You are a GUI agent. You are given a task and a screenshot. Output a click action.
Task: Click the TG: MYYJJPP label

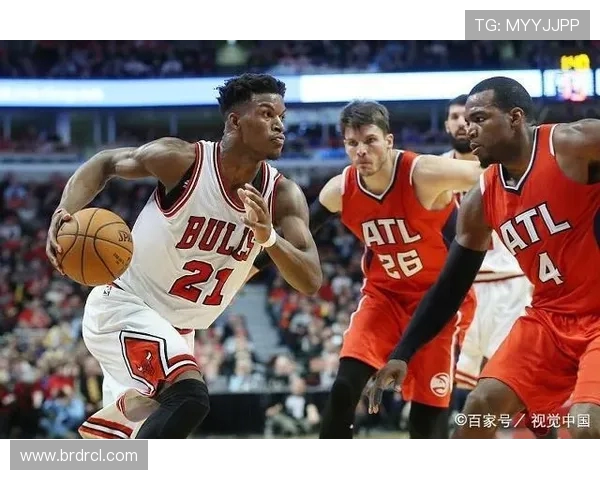click(527, 25)
